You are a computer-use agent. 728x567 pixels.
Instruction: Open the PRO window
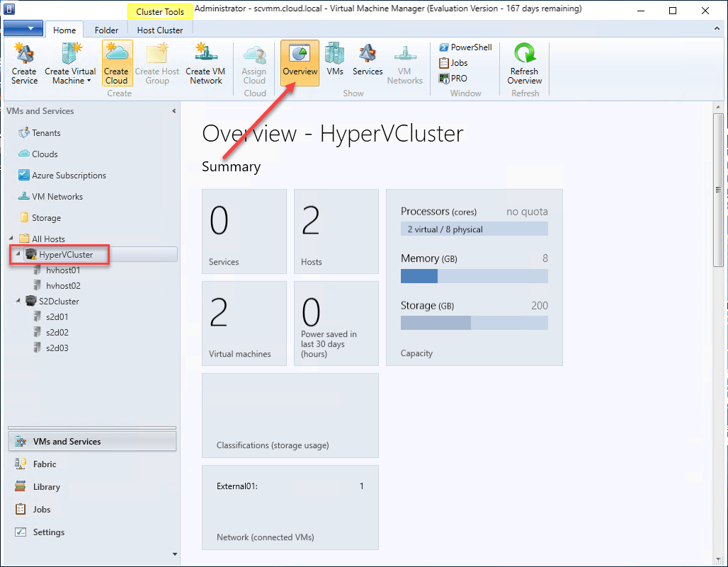(x=453, y=79)
